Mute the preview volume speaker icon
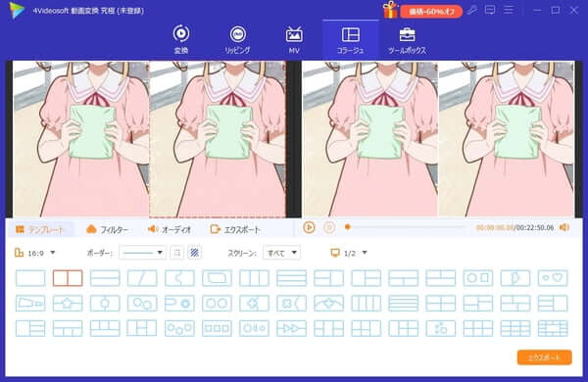The height and width of the screenshot is (382, 588). pos(564,227)
